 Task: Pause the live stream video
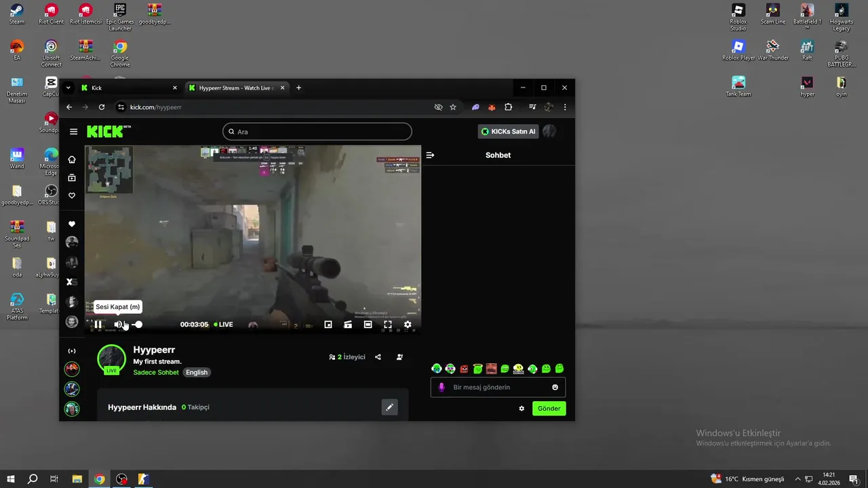coord(98,325)
